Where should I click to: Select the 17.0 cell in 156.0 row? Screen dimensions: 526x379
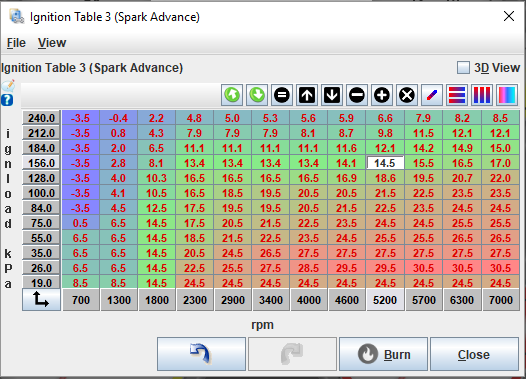point(501,163)
